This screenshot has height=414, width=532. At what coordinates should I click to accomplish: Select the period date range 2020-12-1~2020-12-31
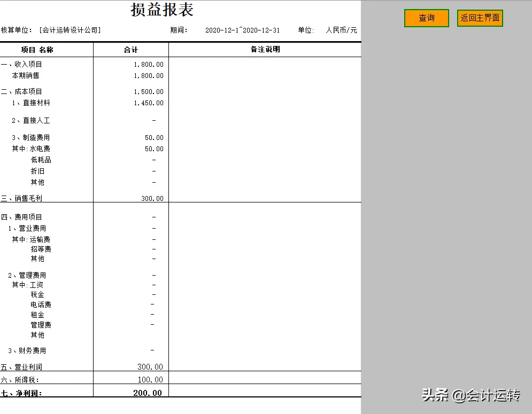pos(242,30)
